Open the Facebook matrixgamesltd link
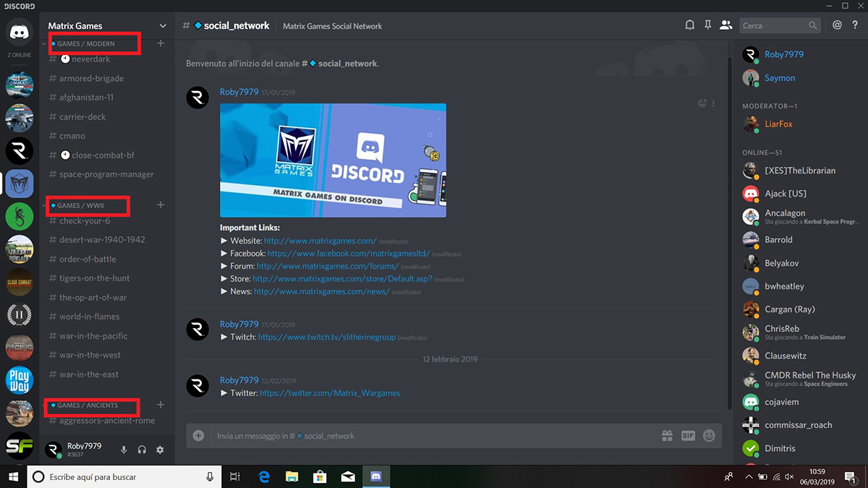 pyautogui.click(x=349, y=254)
